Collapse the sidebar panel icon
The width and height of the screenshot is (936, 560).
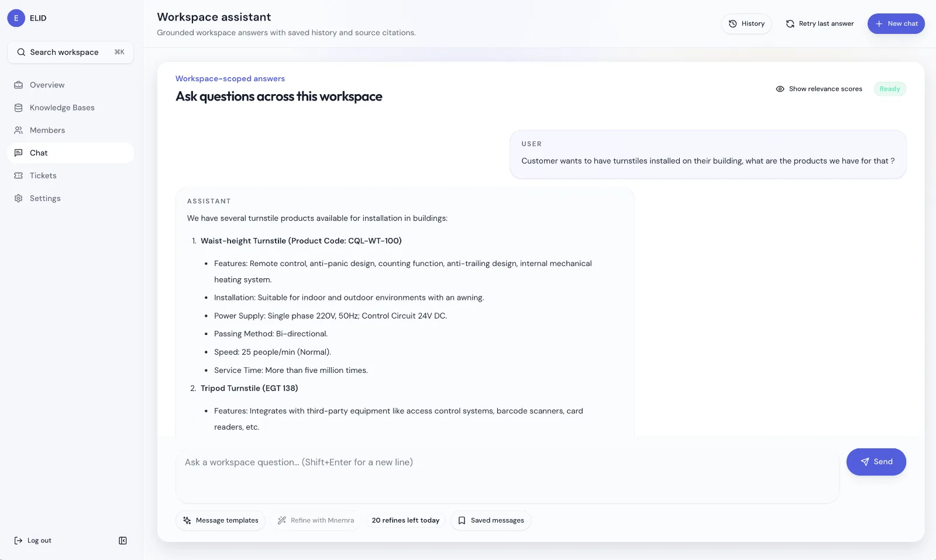click(x=123, y=541)
